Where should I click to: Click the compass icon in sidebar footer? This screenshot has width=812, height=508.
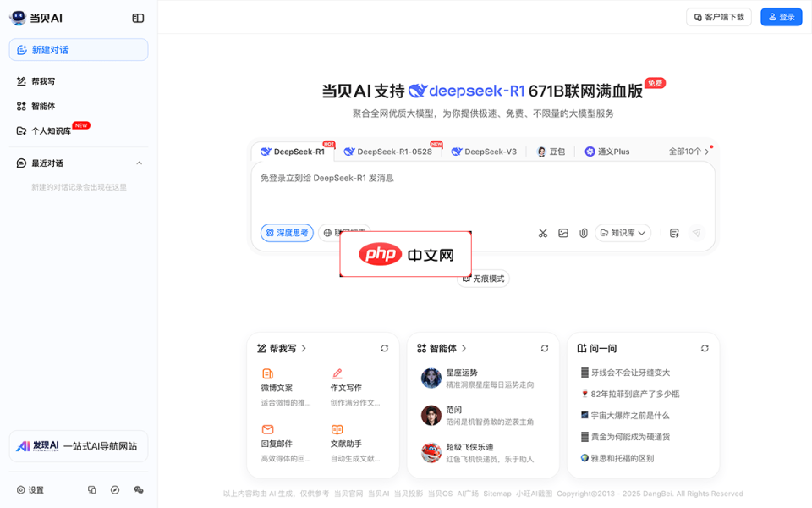click(x=115, y=490)
